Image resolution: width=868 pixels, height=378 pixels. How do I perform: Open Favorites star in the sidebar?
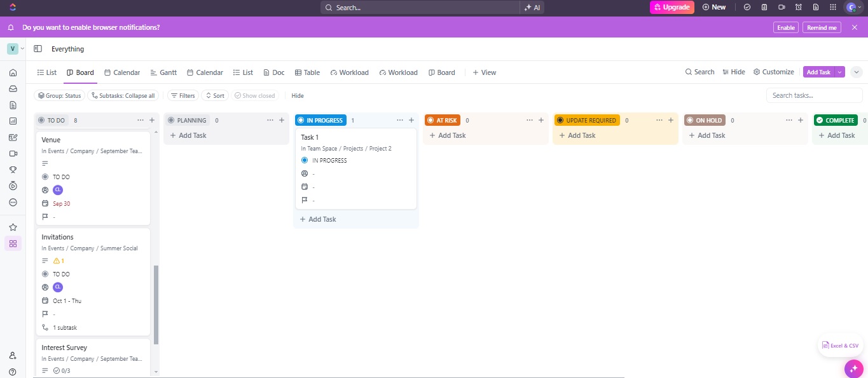coord(13,227)
